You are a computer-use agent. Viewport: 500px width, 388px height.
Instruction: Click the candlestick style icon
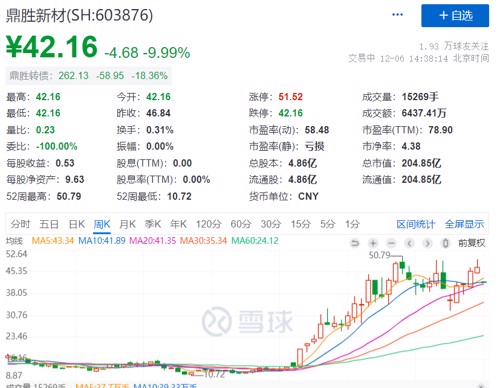(445, 243)
